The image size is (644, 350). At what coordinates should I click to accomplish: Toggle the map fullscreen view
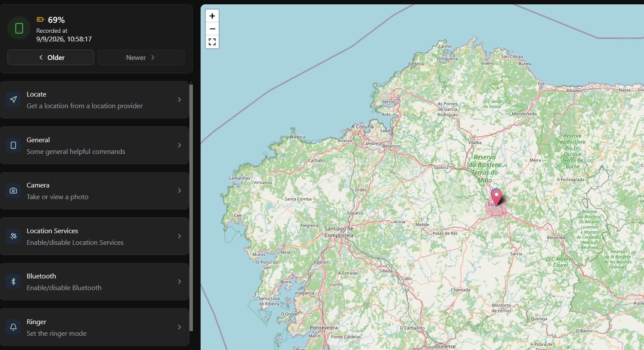[x=212, y=42]
